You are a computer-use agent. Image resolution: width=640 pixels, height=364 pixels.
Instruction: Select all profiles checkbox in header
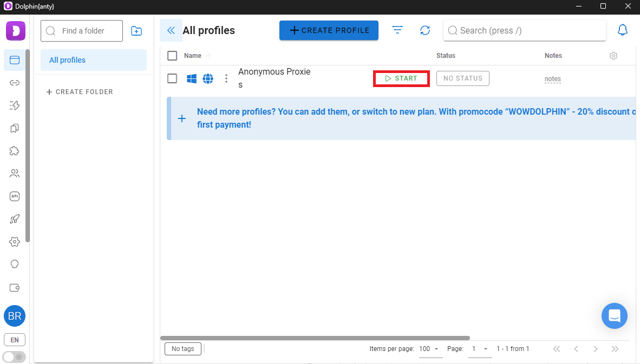(172, 56)
